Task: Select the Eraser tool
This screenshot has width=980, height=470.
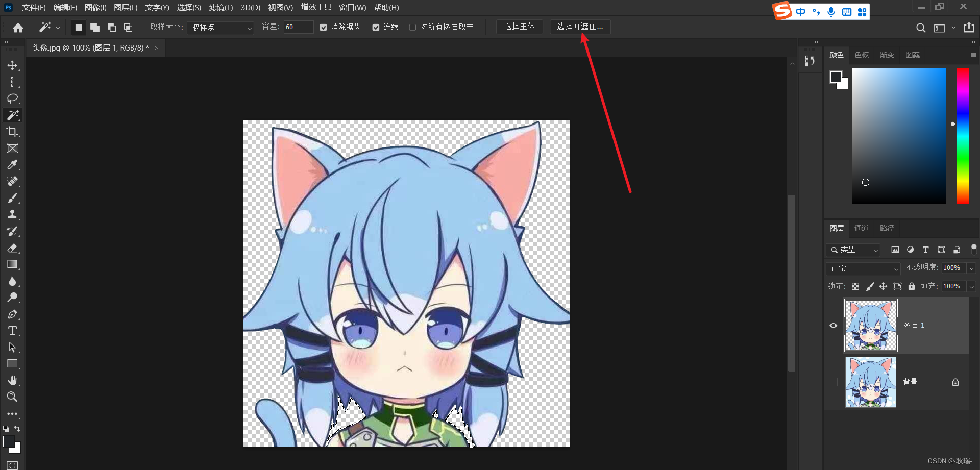Action: pyautogui.click(x=12, y=248)
